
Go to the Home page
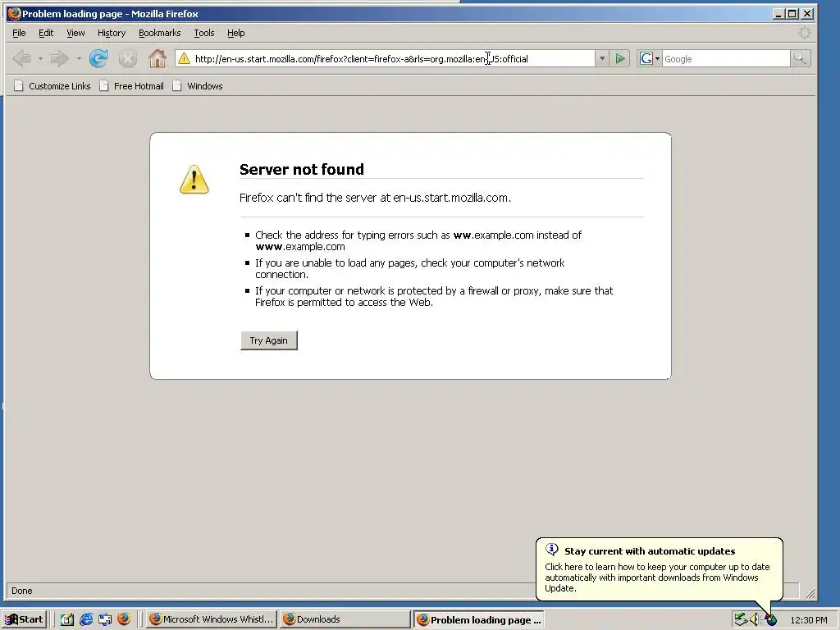[157, 58]
